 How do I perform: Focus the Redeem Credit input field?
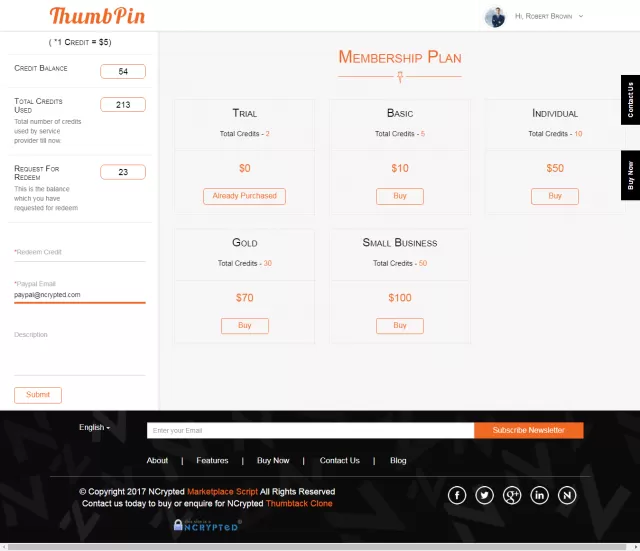(x=80, y=253)
